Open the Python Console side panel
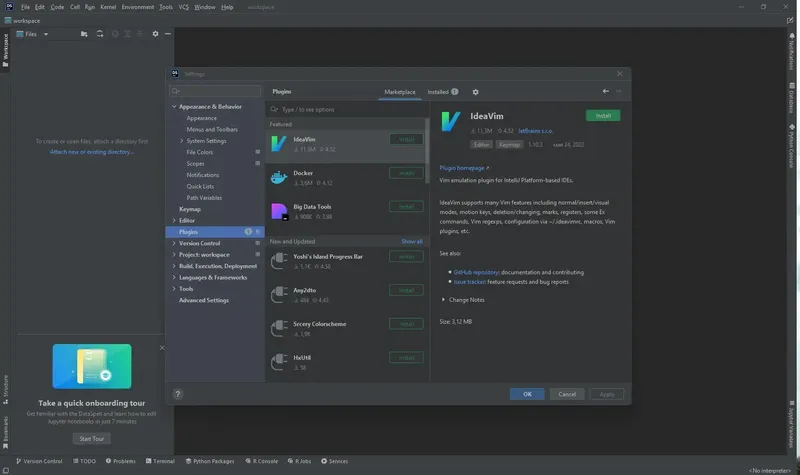Screen dimensions: 800x475 tap(792, 146)
